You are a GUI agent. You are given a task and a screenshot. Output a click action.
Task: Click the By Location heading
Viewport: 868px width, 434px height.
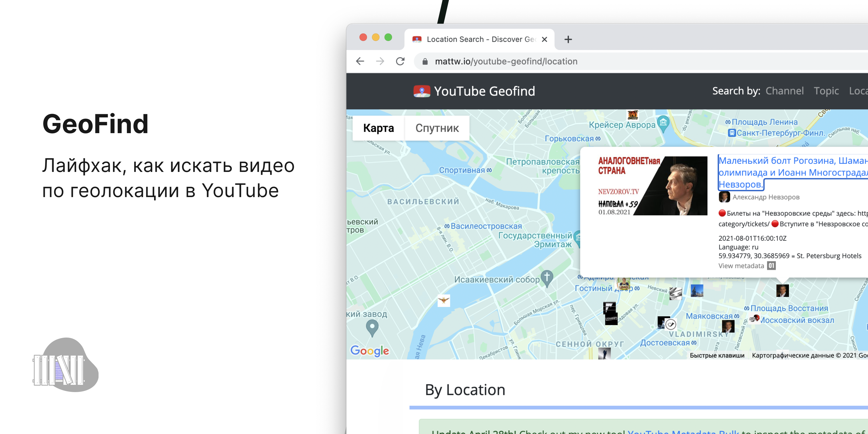coord(465,390)
